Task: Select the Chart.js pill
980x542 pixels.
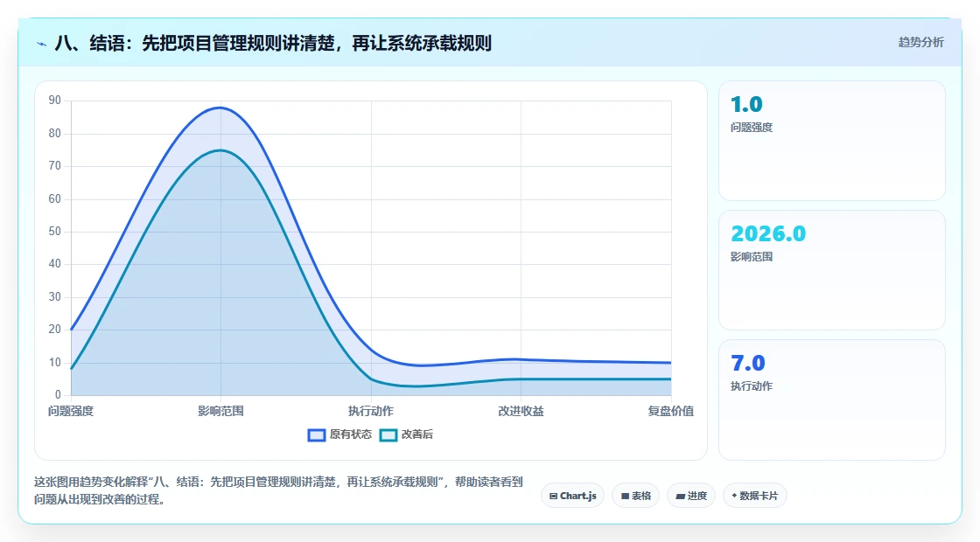Action: [x=572, y=496]
